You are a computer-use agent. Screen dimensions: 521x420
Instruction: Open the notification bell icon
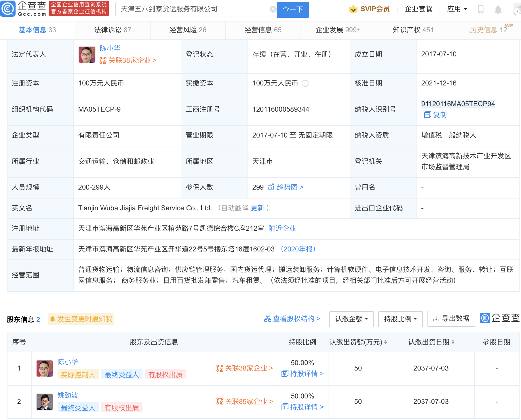pos(498,9)
